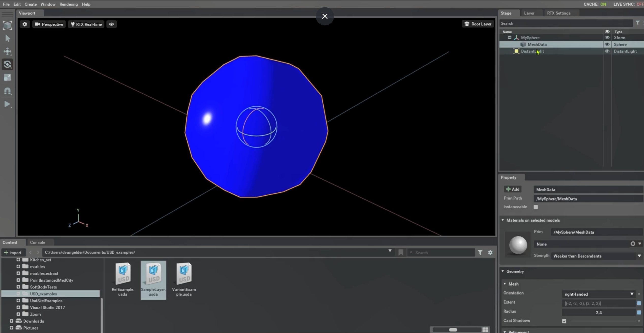Collapse Materials on selected models section
Screen dimensions: 644x333
(503, 220)
